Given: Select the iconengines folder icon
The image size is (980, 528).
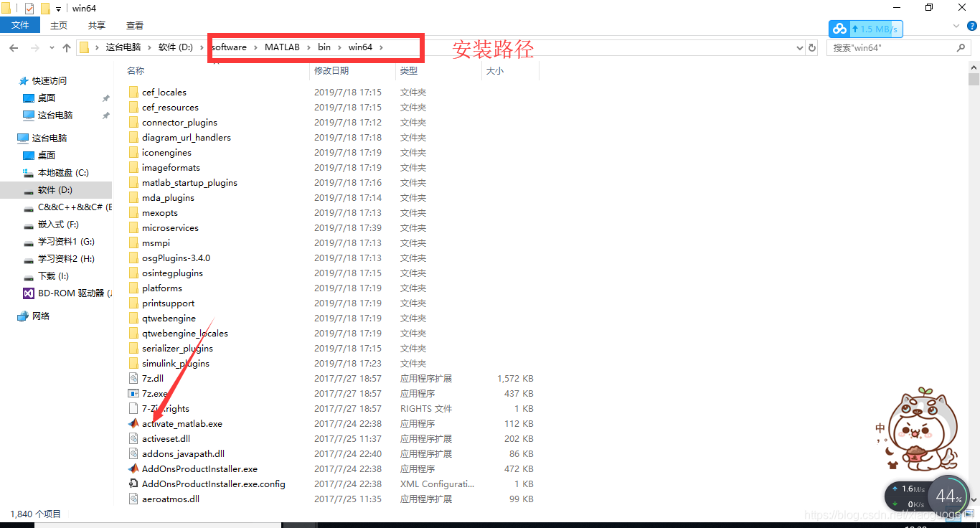Looking at the screenshot, I should (x=133, y=153).
